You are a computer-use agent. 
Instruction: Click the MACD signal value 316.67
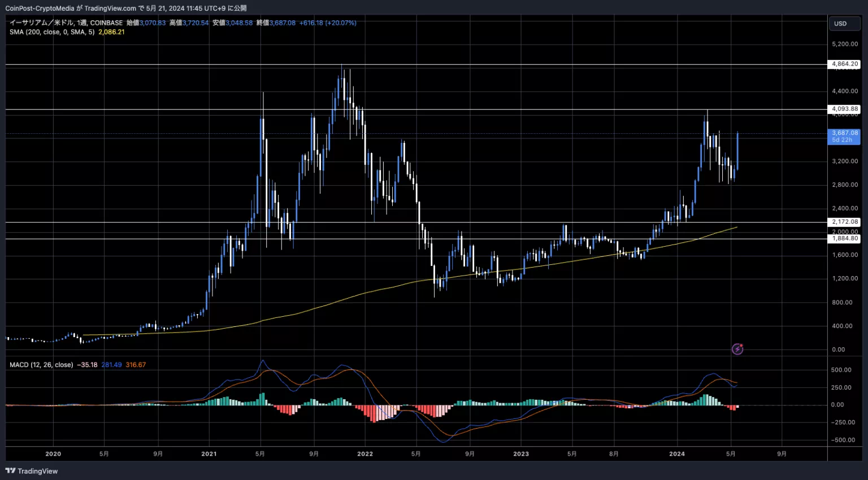136,365
